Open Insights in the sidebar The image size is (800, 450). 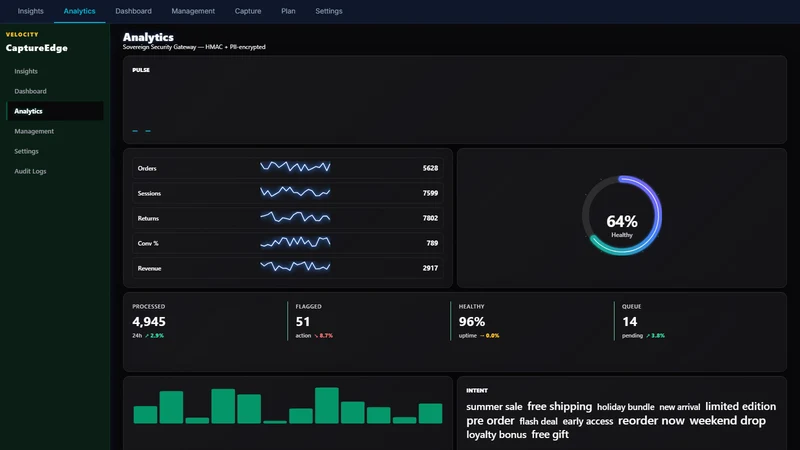pyautogui.click(x=55, y=71)
